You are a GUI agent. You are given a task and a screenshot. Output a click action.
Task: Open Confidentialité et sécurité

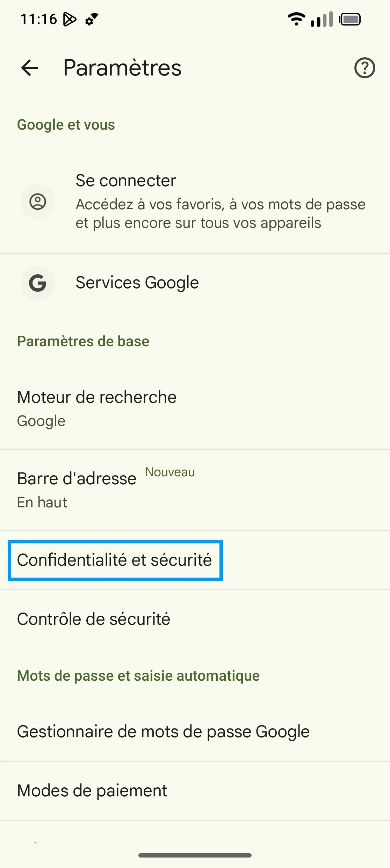point(115,560)
